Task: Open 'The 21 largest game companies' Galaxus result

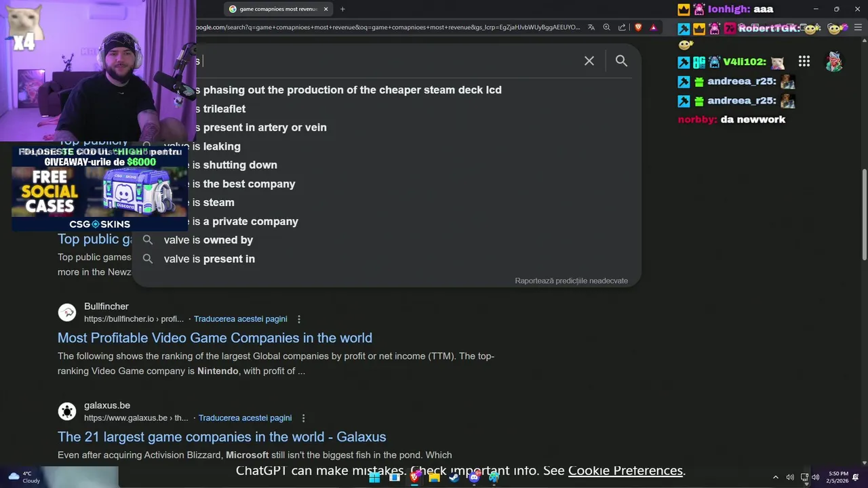Action: pos(222,436)
